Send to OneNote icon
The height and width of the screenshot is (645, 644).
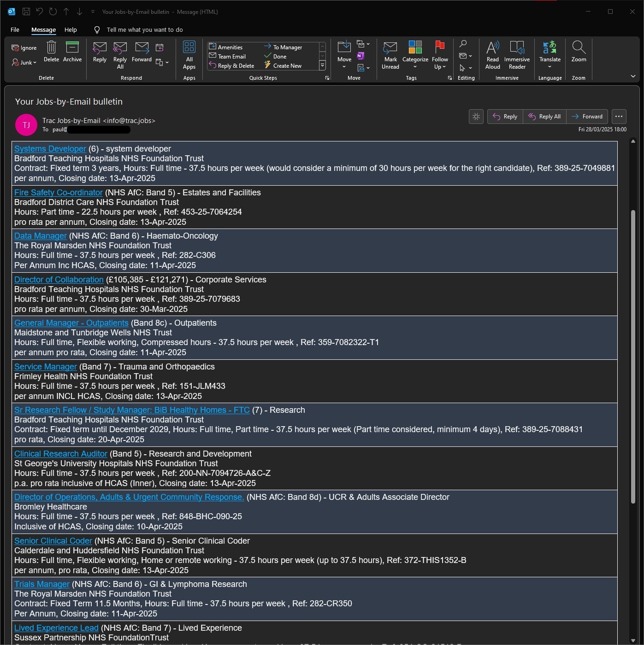coord(360,56)
